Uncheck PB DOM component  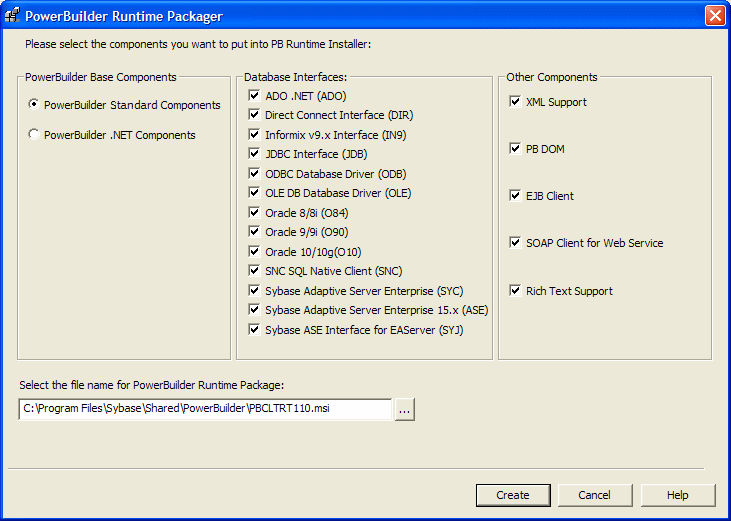[515, 149]
